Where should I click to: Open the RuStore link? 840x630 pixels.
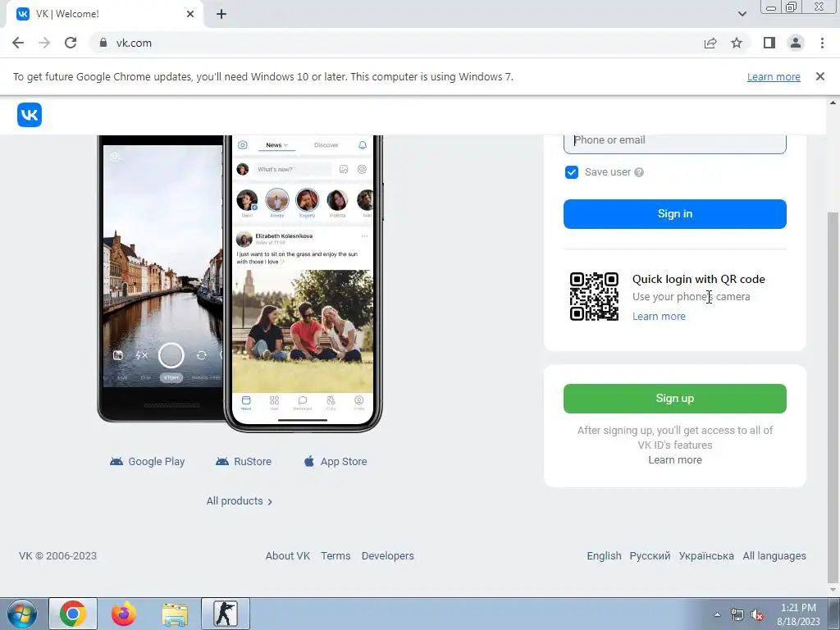(243, 461)
